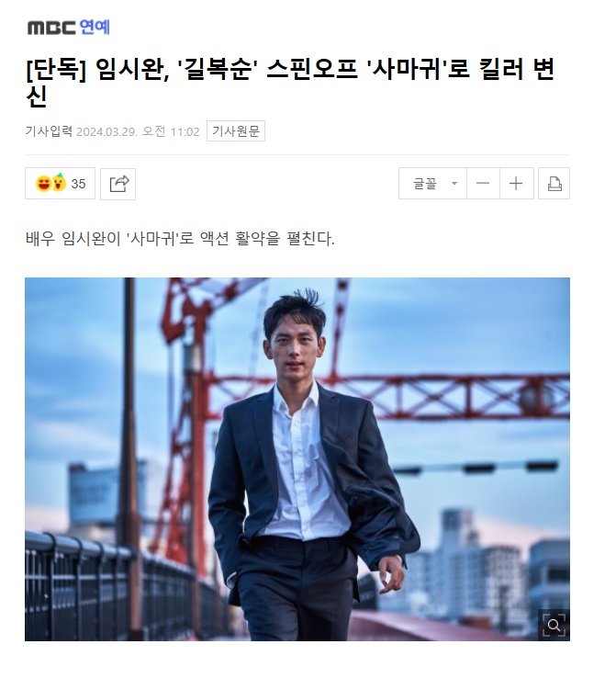The width and height of the screenshot is (616, 678).
Task: Click the article photo of man walking
Action: pyautogui.click(x=297, y=459)
